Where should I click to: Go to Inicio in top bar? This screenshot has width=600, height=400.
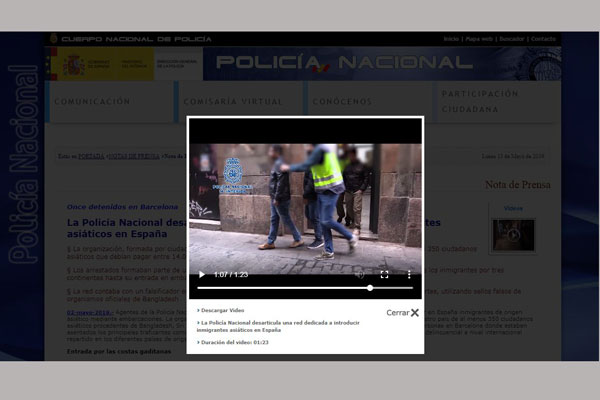pos(451,39)
